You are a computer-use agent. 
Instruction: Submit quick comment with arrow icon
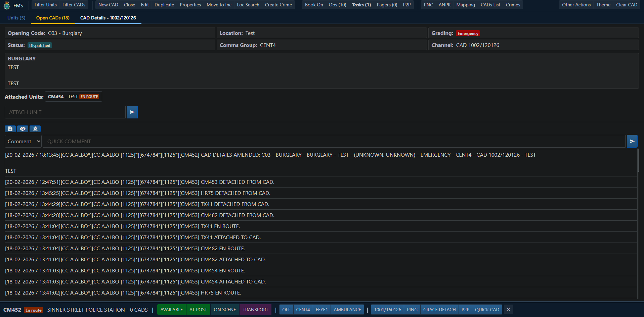[632, 141]
